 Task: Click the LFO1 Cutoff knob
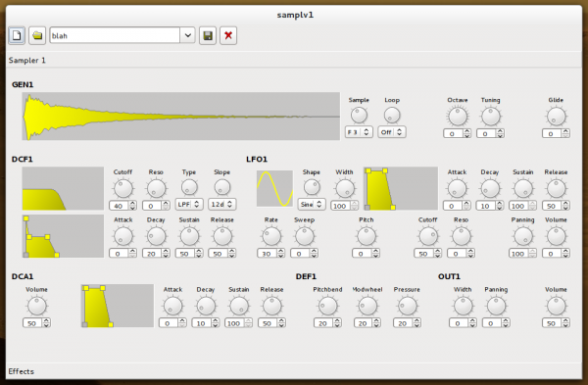[x=428, y=236]
